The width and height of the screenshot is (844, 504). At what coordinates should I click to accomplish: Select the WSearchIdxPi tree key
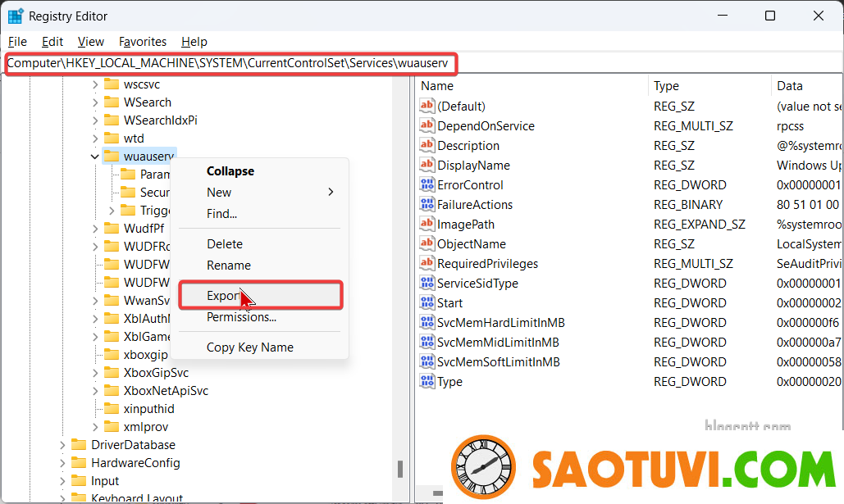click(x=161, y=120)
